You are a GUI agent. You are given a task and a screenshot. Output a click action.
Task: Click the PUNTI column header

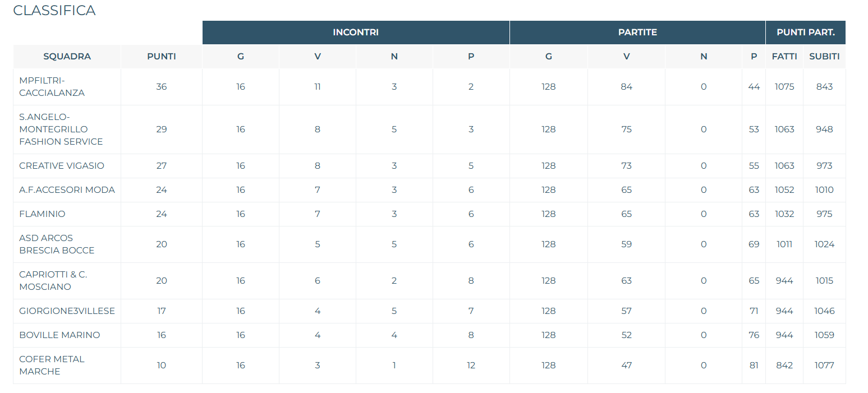click(x=162, y=57)
